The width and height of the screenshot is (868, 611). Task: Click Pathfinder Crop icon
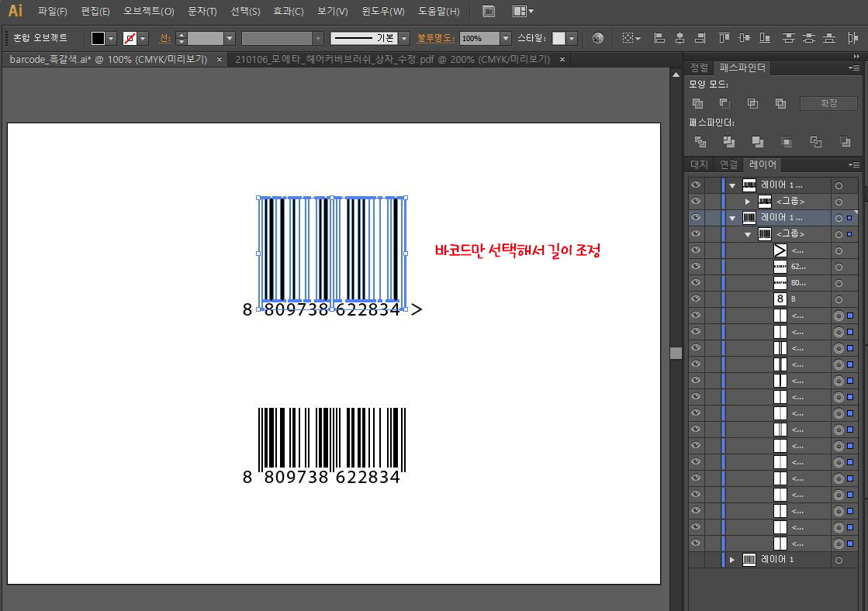(787, 142)
